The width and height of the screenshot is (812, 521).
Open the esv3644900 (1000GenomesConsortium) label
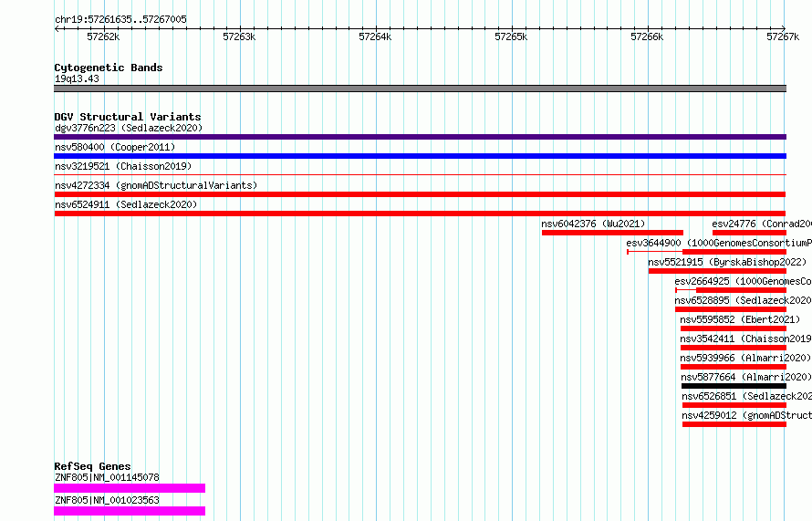[x=719, y=243]
